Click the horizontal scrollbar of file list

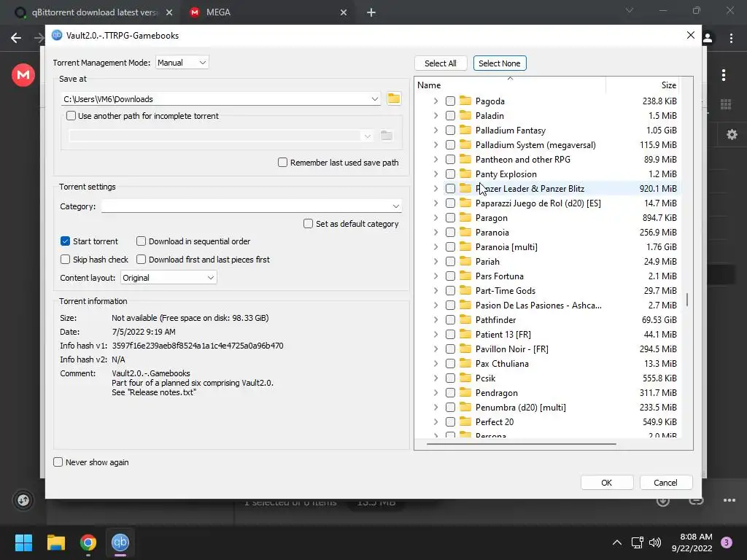(x=521, y=444)
